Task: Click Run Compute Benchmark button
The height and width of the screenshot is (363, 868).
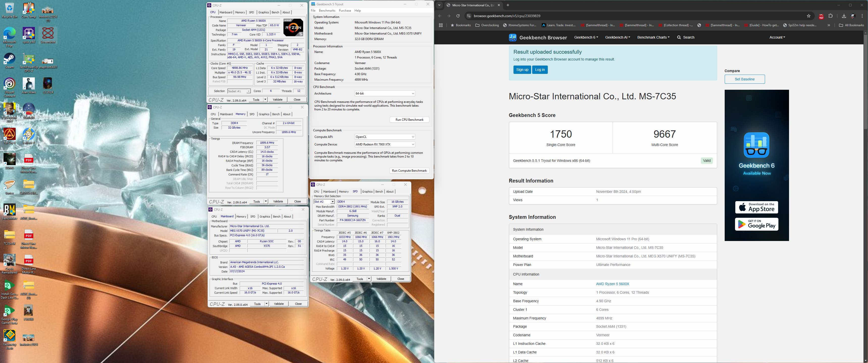Action: pos(410,171)
